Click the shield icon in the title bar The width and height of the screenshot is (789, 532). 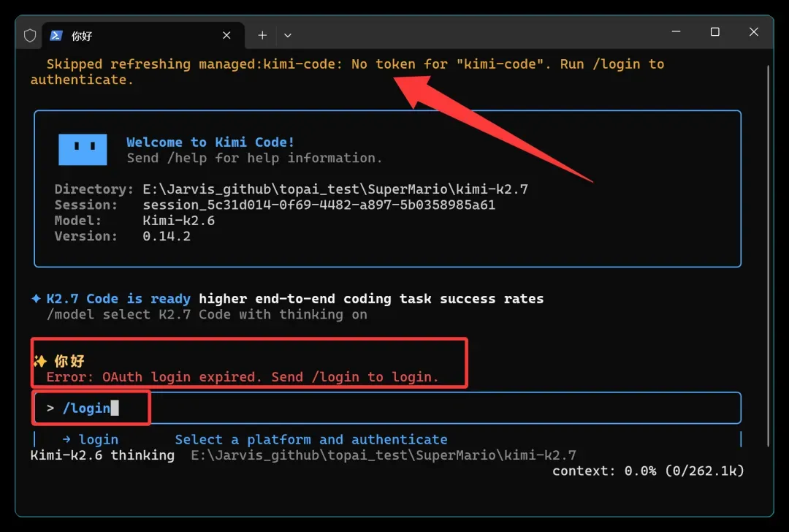coord(30,36)
